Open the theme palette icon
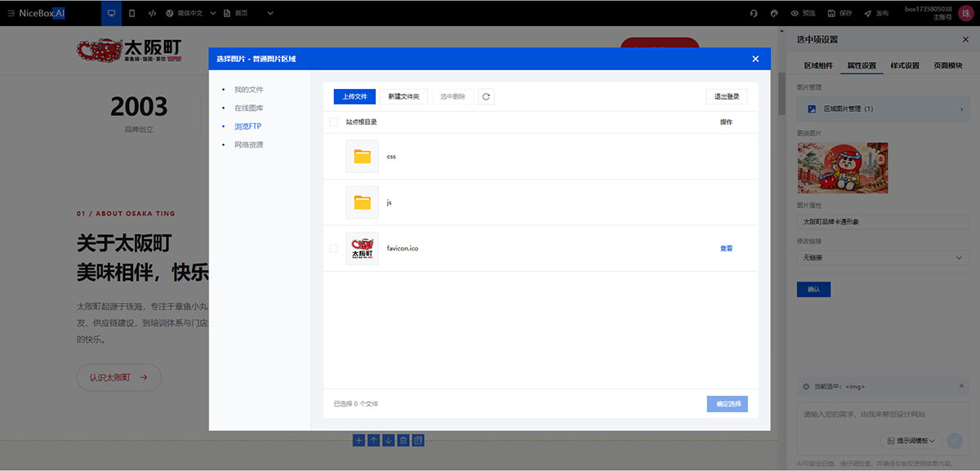The height and width of the screenshot is (471, 980). [773, 13]
